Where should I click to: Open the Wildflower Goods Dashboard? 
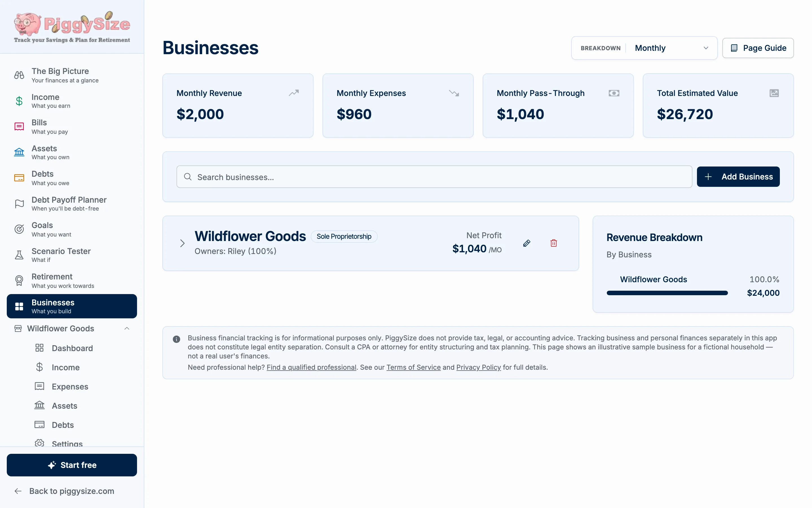pyautogui.click(x=72, y=348)
